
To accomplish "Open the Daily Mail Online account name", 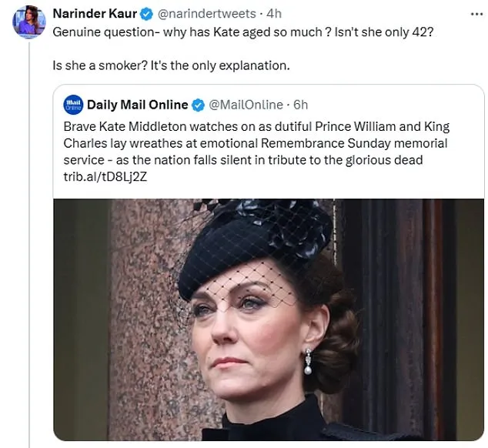I will click(137, 105).
